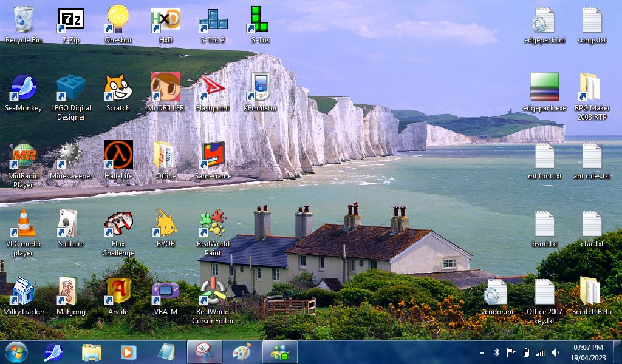Image resolution: width=622 pixels, height=364 pixels.
Task: Open SeaMonkey from the taskbar
Action: pyautogui.click(x=53, y=352)
